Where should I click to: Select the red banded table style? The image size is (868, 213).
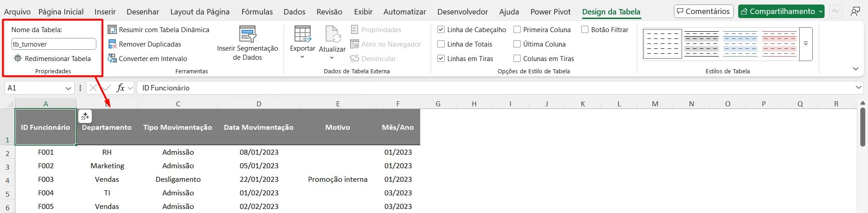pyautogui.click(x=779, y=44)
